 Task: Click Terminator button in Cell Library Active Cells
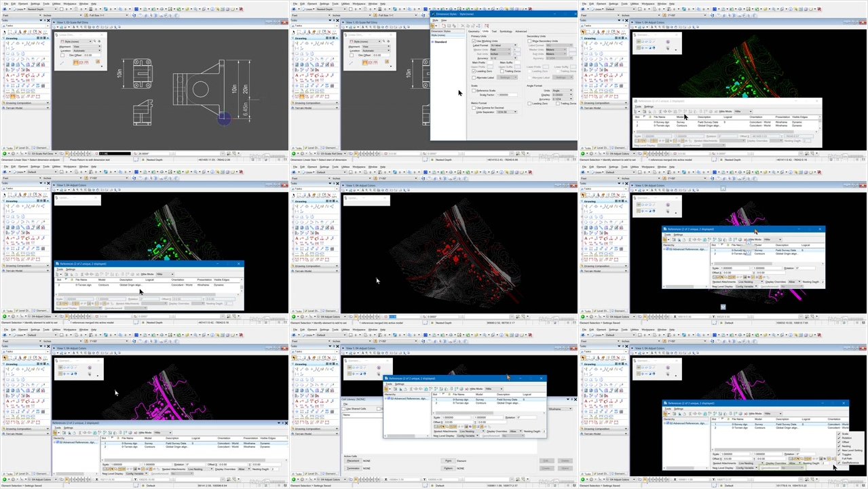pyautogui.click(x=353, y=469)
